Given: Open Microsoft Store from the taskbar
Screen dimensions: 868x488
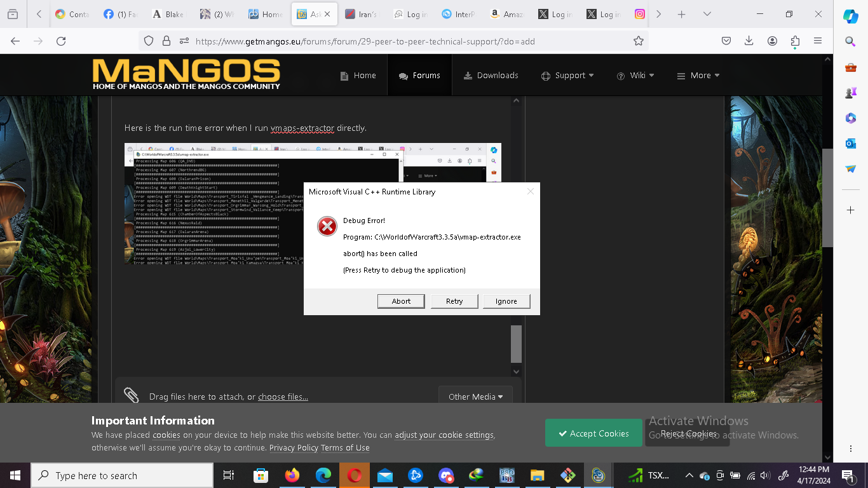Looking at the screenshot, I should [261, 475].
